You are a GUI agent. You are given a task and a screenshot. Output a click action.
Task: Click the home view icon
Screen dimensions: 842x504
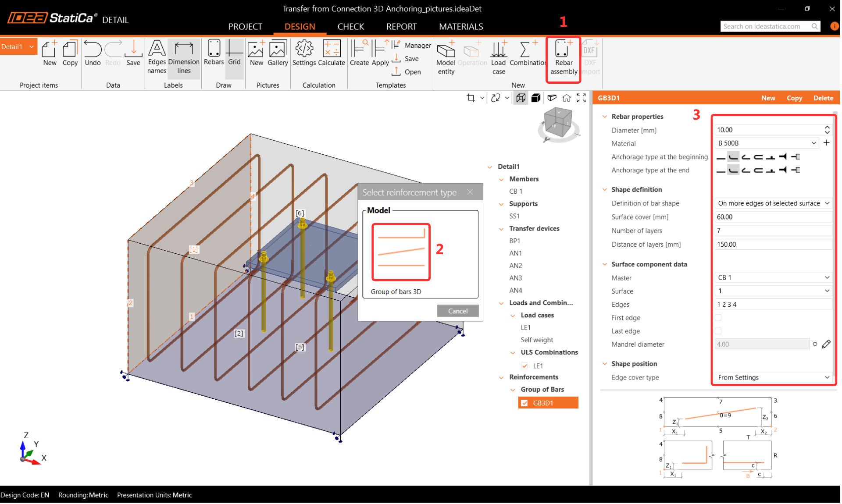[566, 98]
